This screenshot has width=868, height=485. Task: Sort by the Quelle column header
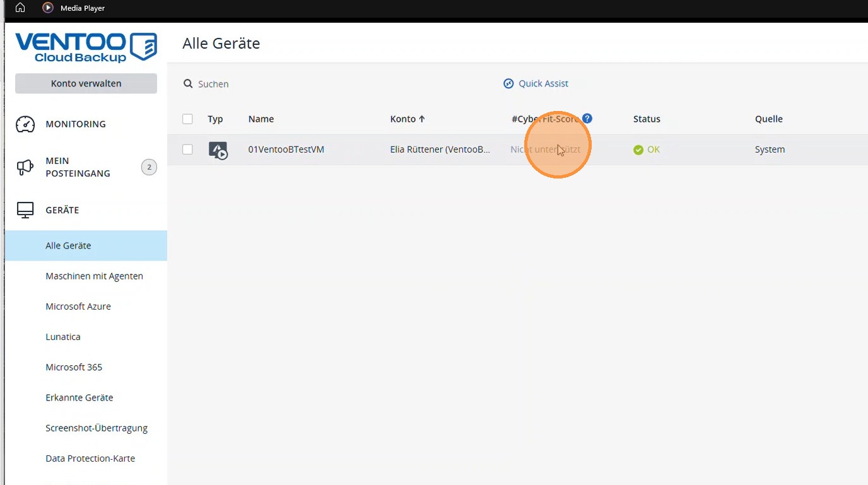coord(769,119)
